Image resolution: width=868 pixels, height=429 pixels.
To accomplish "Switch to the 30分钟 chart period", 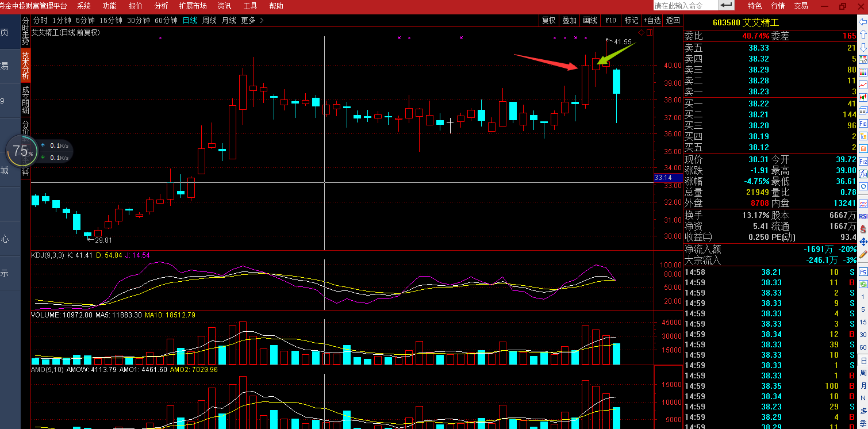I will tap(139, 20).
